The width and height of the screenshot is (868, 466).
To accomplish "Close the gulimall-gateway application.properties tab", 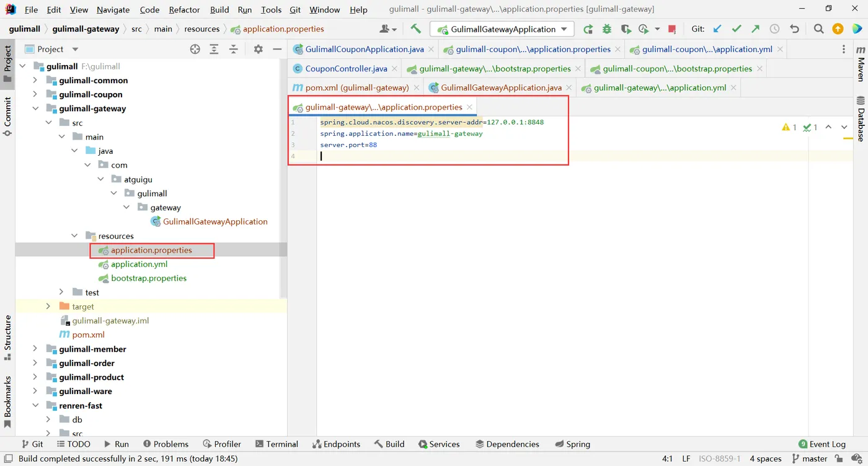I will (x=469, y=107).
